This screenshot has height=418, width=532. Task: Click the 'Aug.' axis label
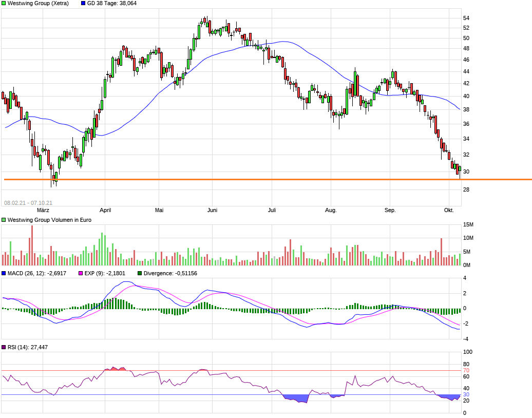(x=331, y=211)
